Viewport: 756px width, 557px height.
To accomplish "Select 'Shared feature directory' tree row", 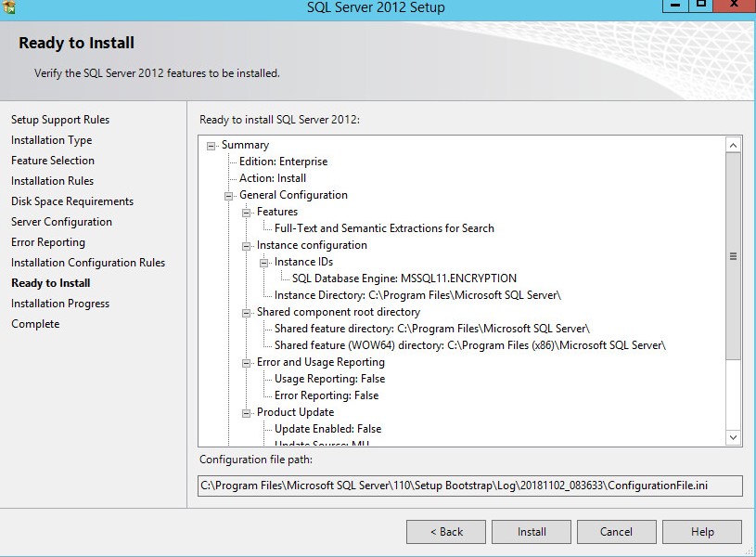I will 432,329.
